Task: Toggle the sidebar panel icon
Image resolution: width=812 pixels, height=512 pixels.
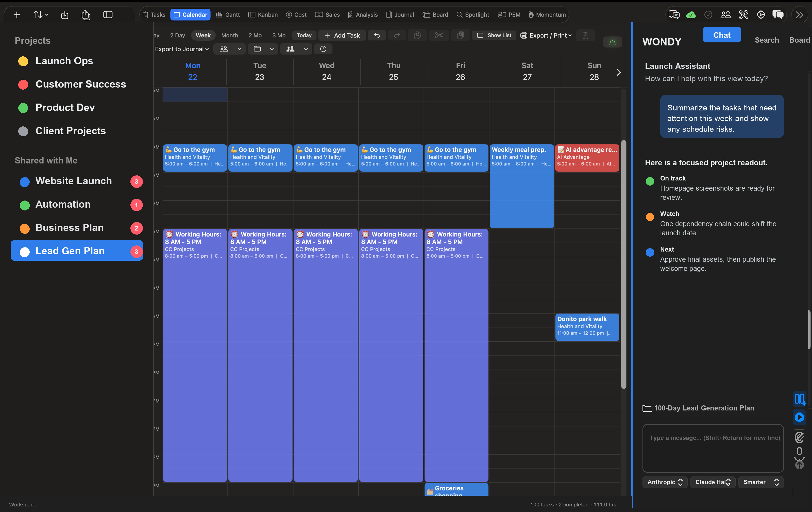Action: tap(108, 14)
